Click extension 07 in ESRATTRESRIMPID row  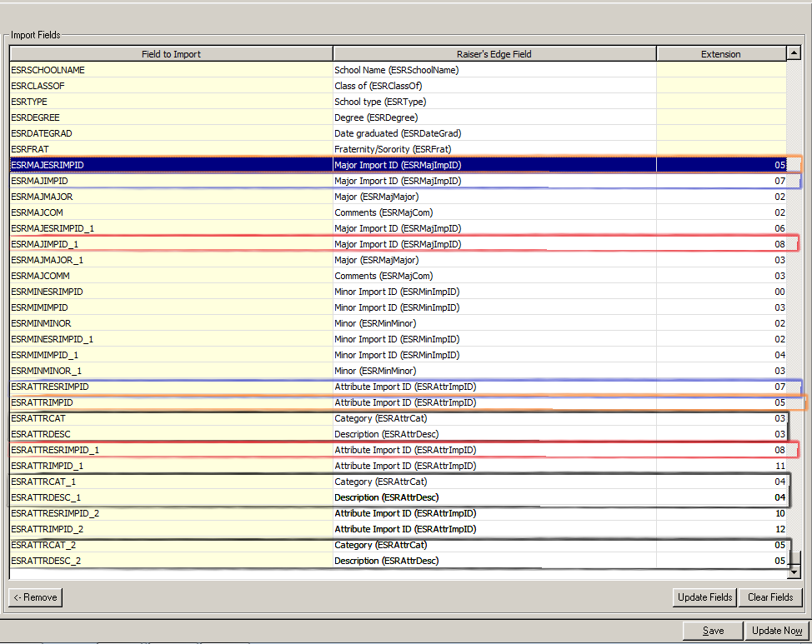pyautogui.click(x=721, y=387)
